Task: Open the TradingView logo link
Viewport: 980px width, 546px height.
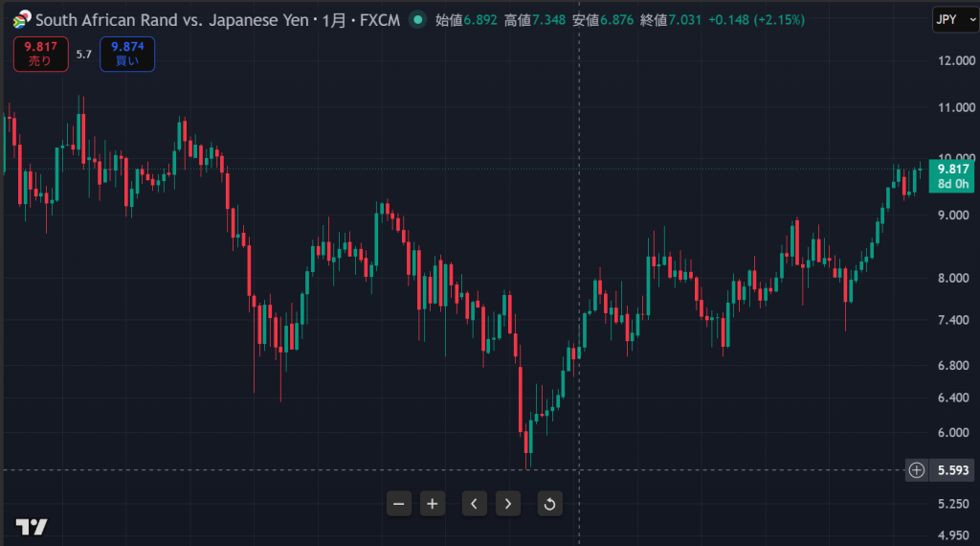Action: pyautogui.click(x=32, y=527)
